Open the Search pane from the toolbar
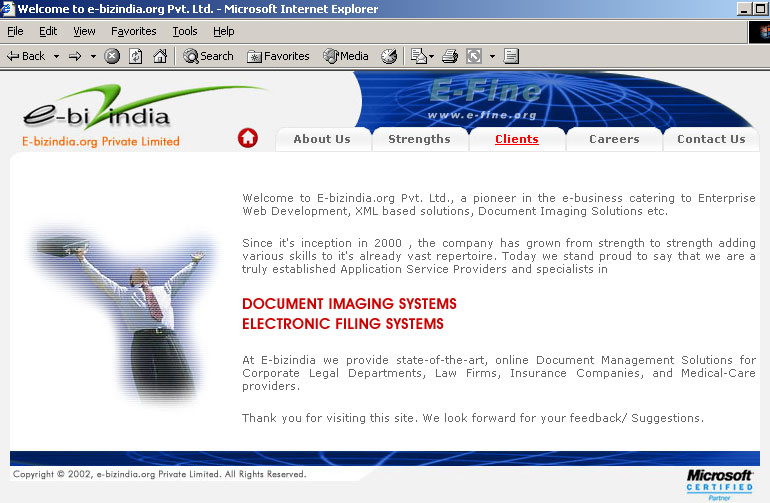 pyautogui.click(x=208, y=56)
